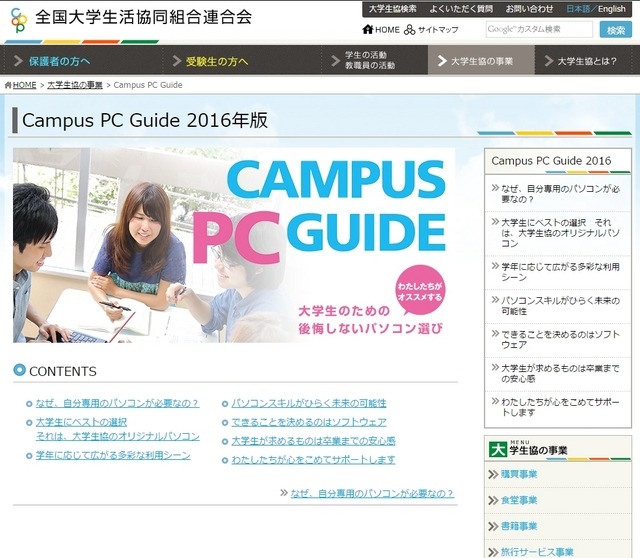The image size is (640, 558).
Task: Open the 購買事業 sidebar link
Action: 519,474
